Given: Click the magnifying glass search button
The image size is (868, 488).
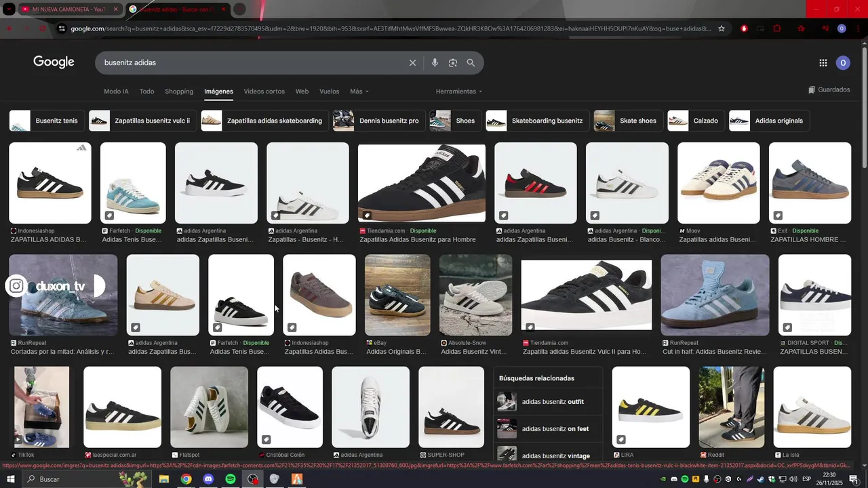Looking at the screenshot, I should point(471,62).
